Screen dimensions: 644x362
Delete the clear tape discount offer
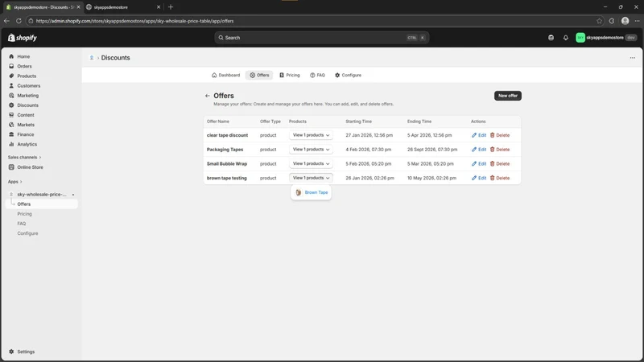pos(500,135)
